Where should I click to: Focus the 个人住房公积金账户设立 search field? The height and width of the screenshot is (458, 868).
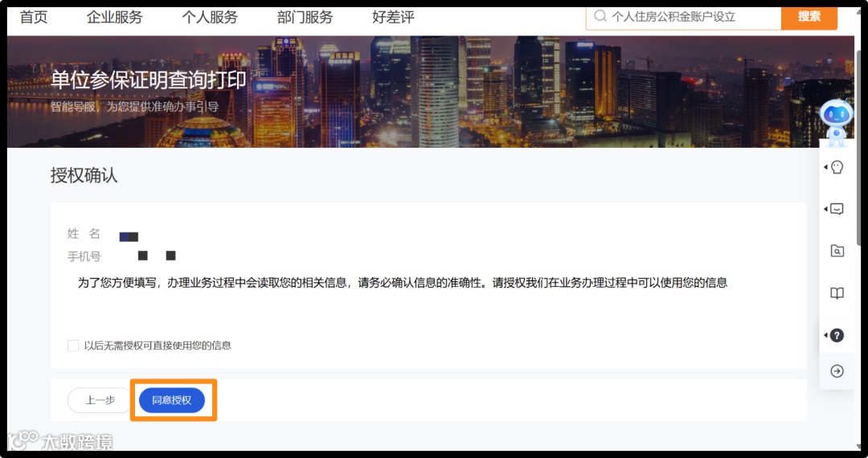coord(683,17)
